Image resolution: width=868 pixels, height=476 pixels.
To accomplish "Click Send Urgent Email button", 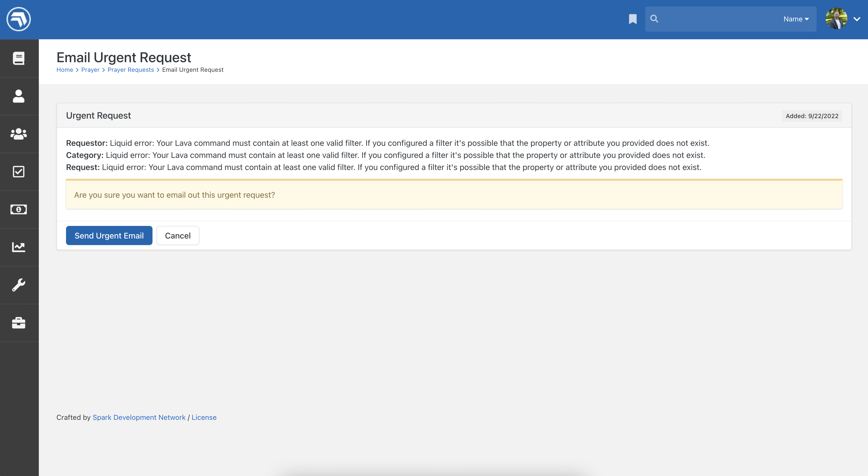I will [x=109, y=236].
